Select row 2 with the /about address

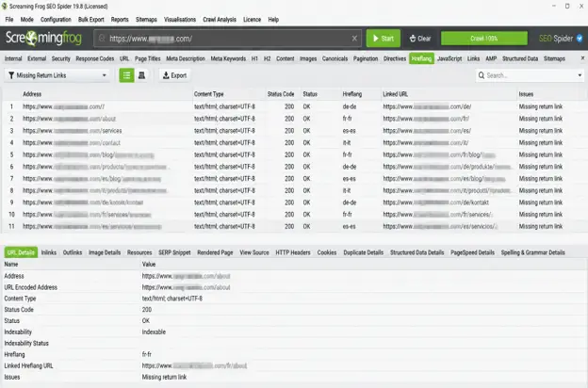click(294, 119)
